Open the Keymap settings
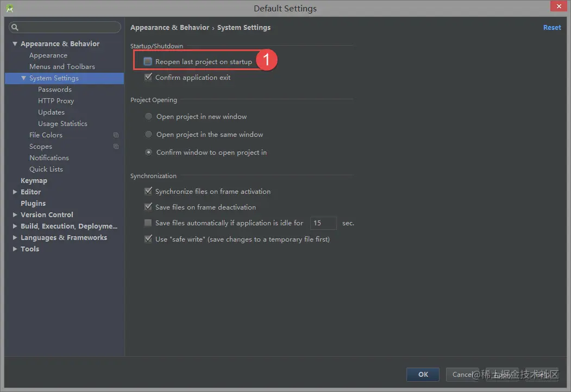 [34, 181]
